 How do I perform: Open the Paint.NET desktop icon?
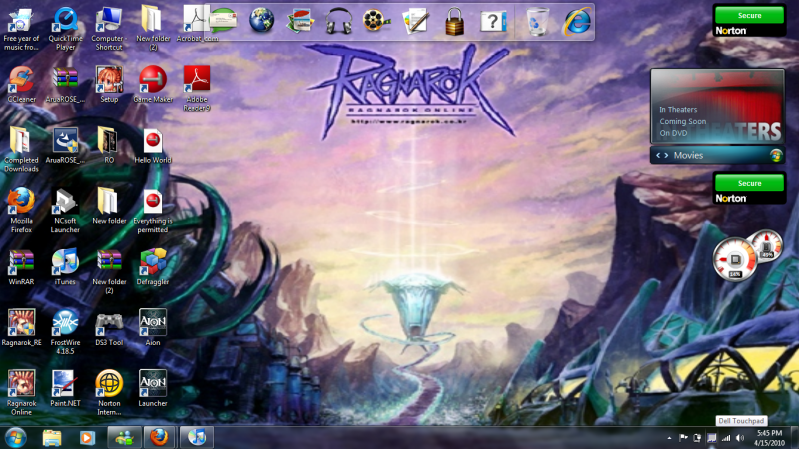pyautogui.click(x=65, y=384)
